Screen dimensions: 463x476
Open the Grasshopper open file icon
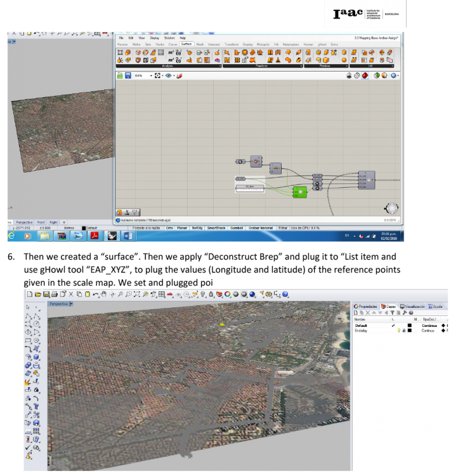point(120,76)
